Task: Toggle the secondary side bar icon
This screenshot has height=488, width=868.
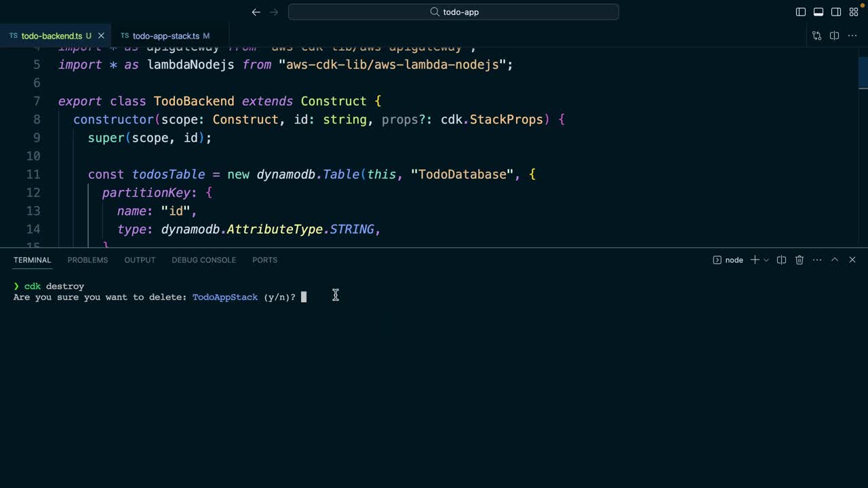Action: (836, 12)
